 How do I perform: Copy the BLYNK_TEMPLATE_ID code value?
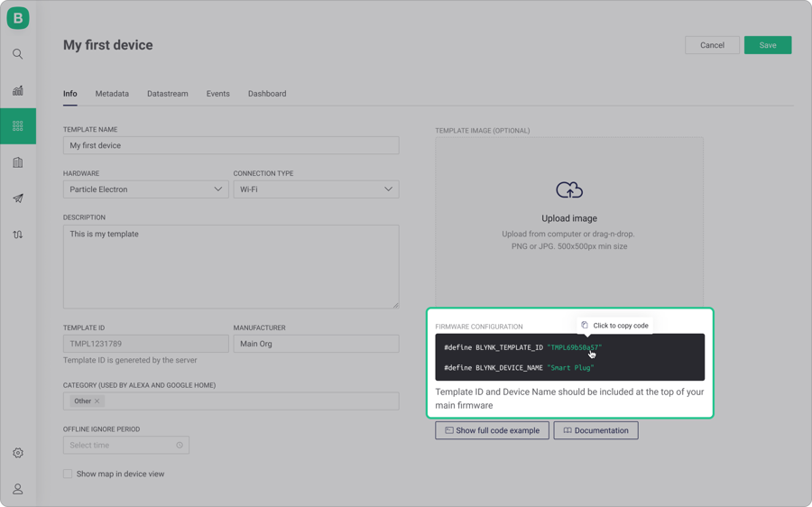[x=574, y=347]
